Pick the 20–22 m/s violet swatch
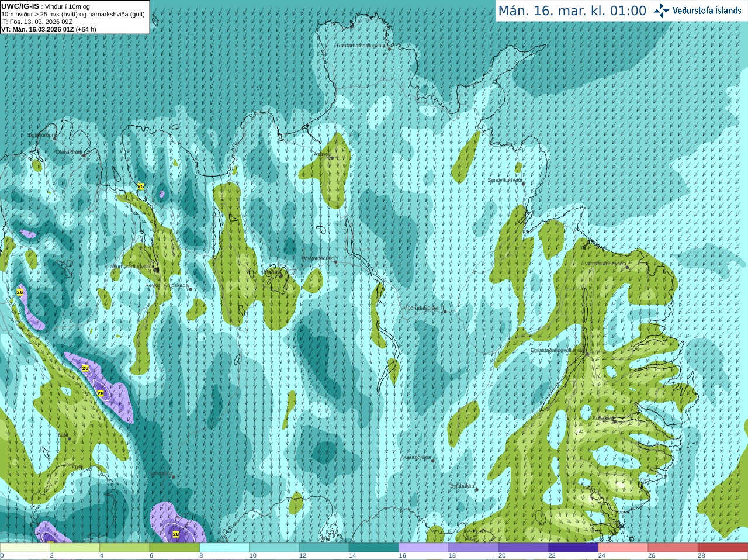 point(524,548)
